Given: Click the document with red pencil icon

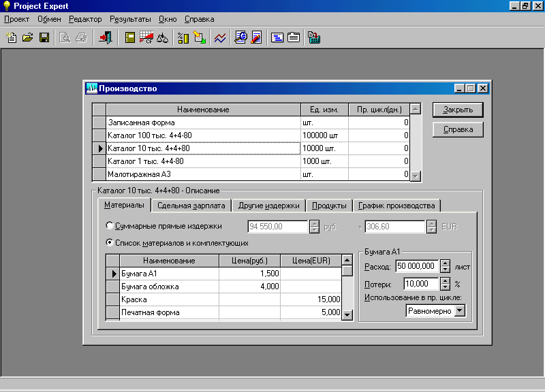Looking at the screenshot, I should (257, 37).
